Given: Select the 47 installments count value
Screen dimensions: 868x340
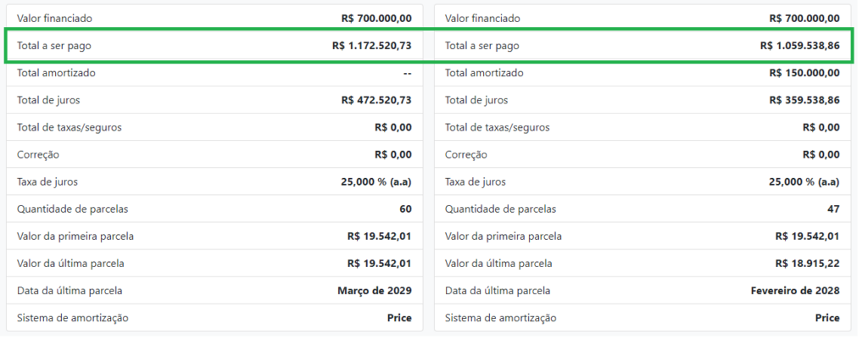Looking at the screenshot, I should 833,209.
